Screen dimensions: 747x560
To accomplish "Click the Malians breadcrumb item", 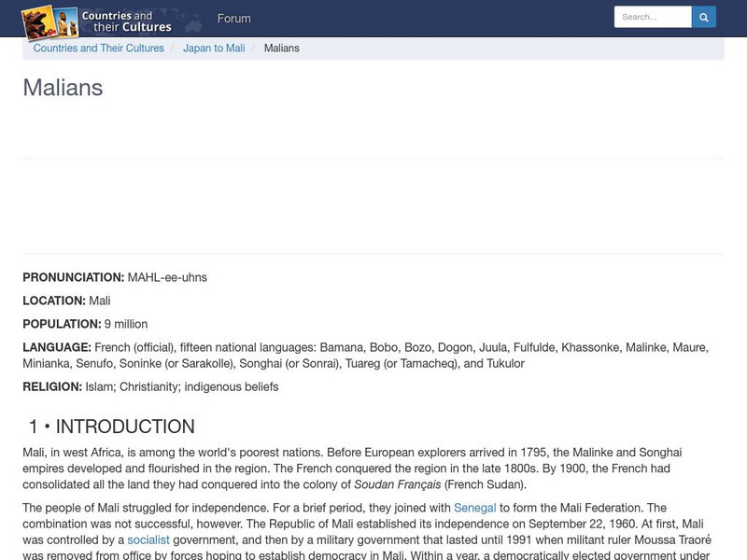I will [x=282, y=49].
